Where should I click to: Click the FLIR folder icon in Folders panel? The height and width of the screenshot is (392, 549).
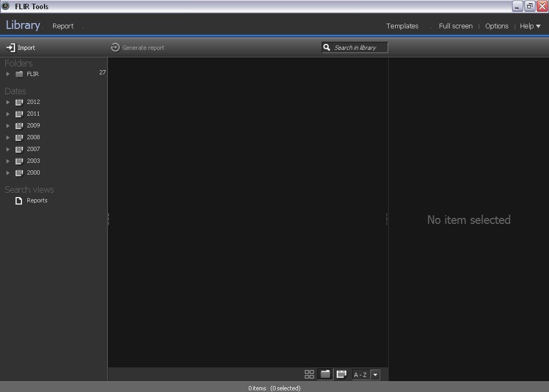click(19, 74)
